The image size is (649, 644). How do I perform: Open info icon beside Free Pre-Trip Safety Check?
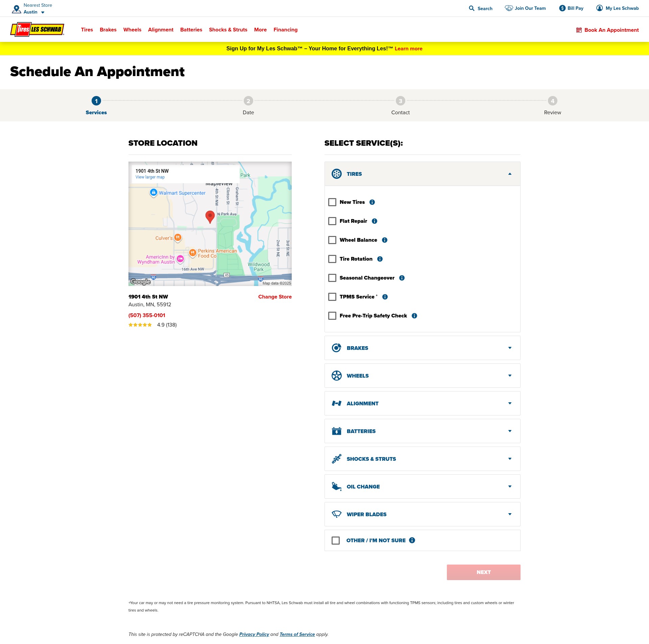pos(414,316)
